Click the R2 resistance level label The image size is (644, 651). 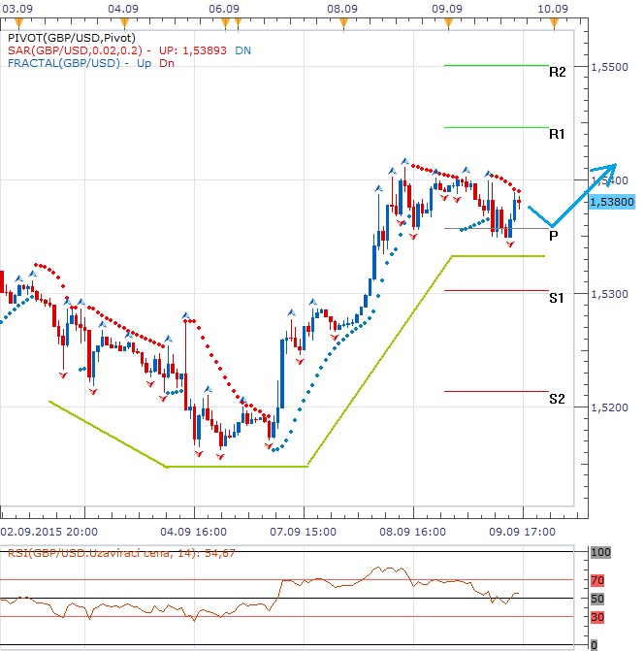(x=557, y=72)
